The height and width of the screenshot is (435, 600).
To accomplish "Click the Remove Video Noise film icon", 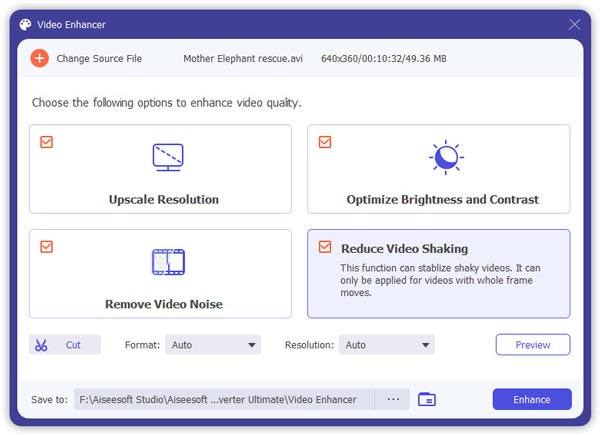I will [x=167, y=262].
